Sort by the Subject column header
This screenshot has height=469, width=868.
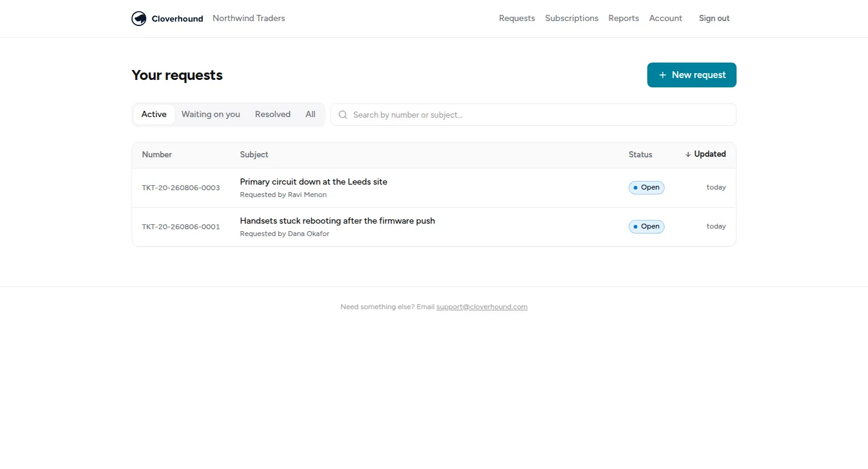(254, 155)
